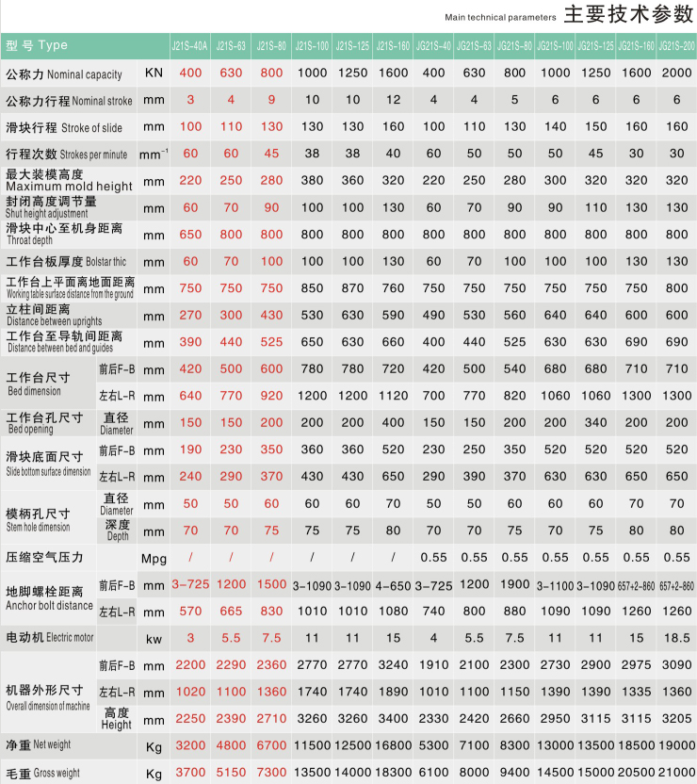Click Throat depth value '650'
Screen dimensions: 697x784
coord(190,235)
